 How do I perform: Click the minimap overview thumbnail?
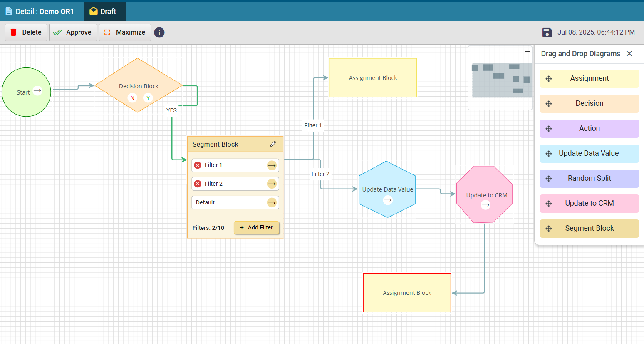[x=501, y=80]
